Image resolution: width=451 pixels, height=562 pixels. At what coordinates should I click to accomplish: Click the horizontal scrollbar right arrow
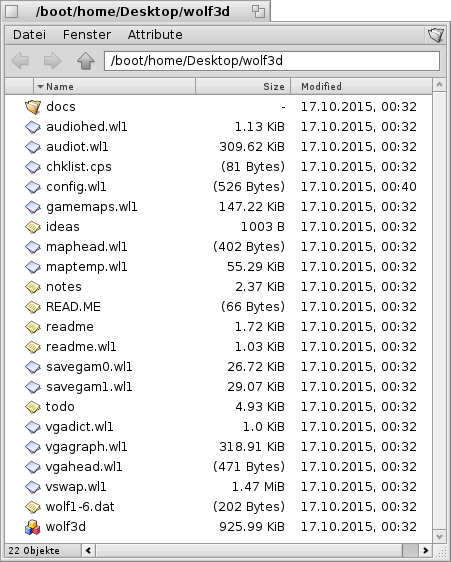[425, 550]
